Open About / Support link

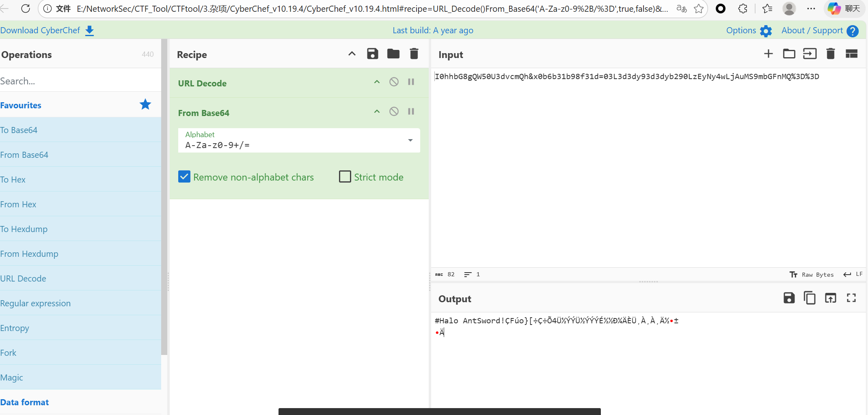(x=812, y=30)
